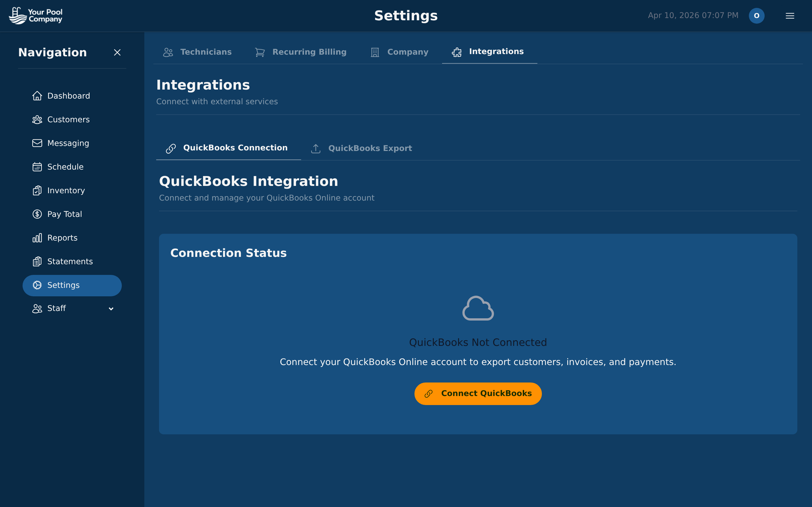
Task: Click the Statements document icon
Action: [37, 261]
